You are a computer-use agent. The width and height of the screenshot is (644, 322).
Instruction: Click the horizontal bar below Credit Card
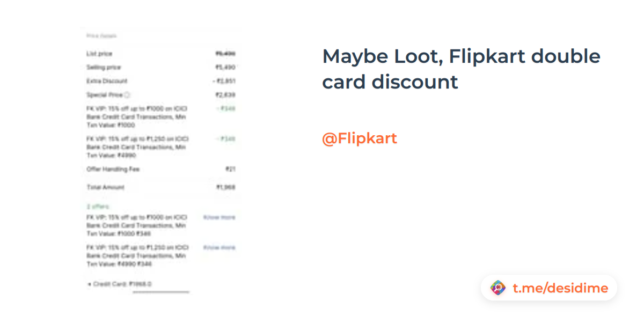click(161, 292)
